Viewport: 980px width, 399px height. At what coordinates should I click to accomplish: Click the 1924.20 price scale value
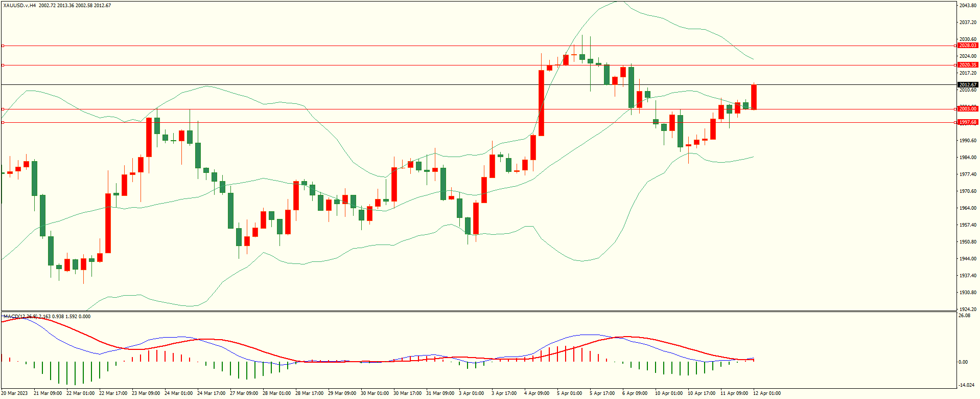coord(968,309)
